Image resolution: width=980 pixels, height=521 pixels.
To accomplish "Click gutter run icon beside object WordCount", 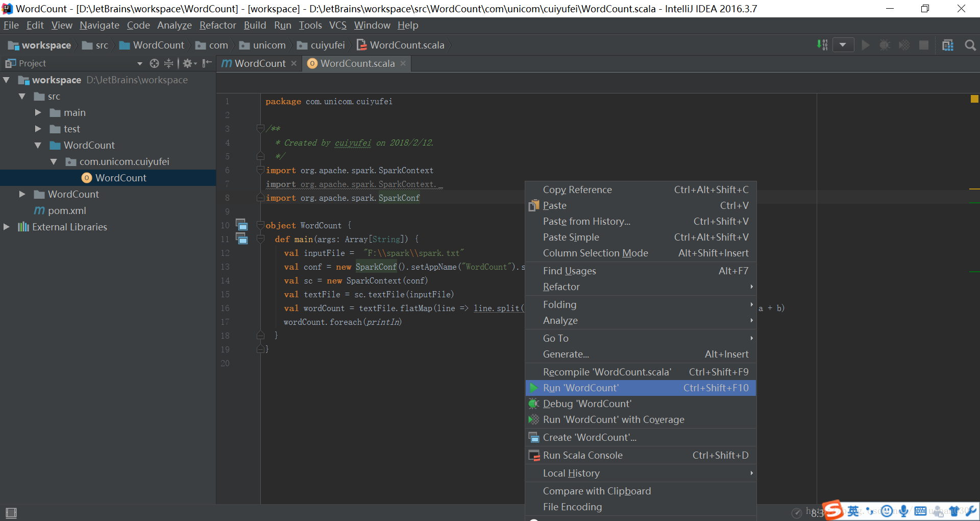I will pyautogui.click(x=241, y=224).
